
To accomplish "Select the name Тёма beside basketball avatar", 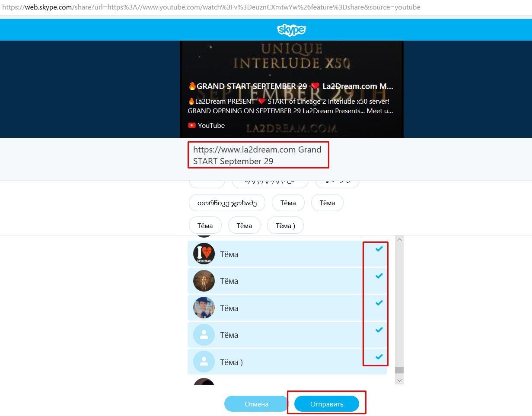I will pos(229,254).
